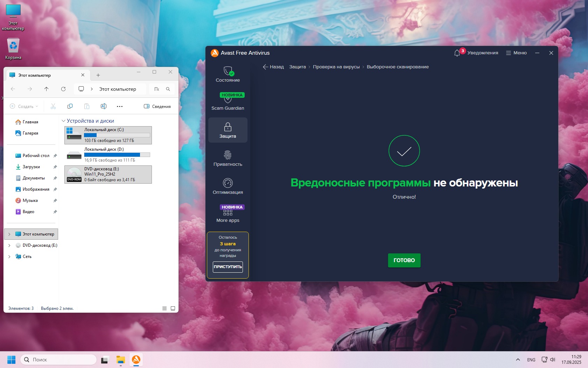Click ГОТОВО to finish the scan
This screenshot has height=368, width=588.
click(404, 260)
